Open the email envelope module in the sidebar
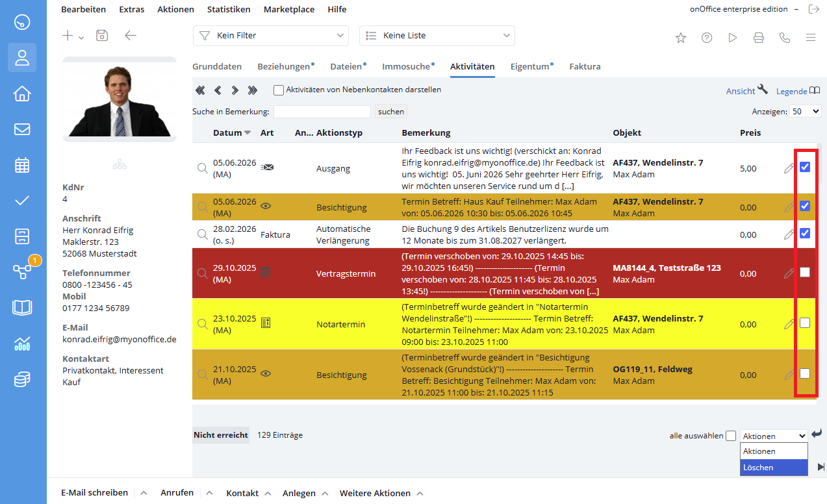The width and height of the screenshot is (827, 504). coord(22,129)
